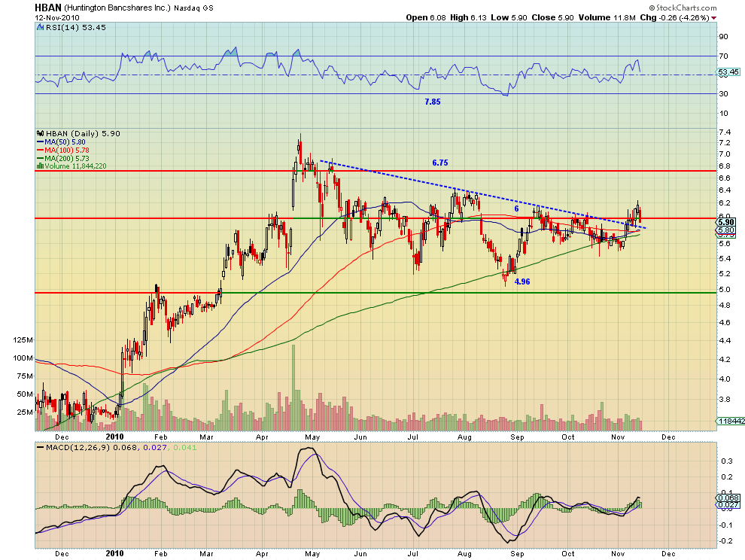Click the RSI(14) 53.45 indicator label
This screenshot has width=745, height=560.
coord(76,28)
